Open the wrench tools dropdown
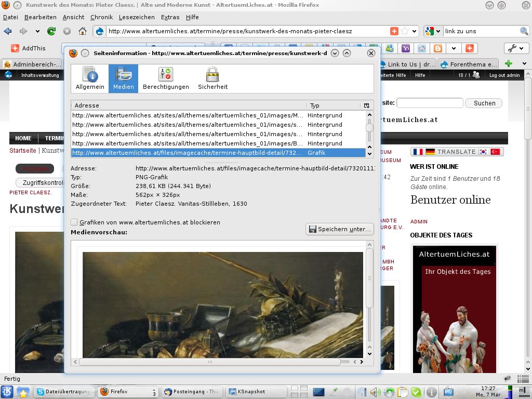Image resolution: width=532 pixels, height=399 pixels. pos(516,48)
